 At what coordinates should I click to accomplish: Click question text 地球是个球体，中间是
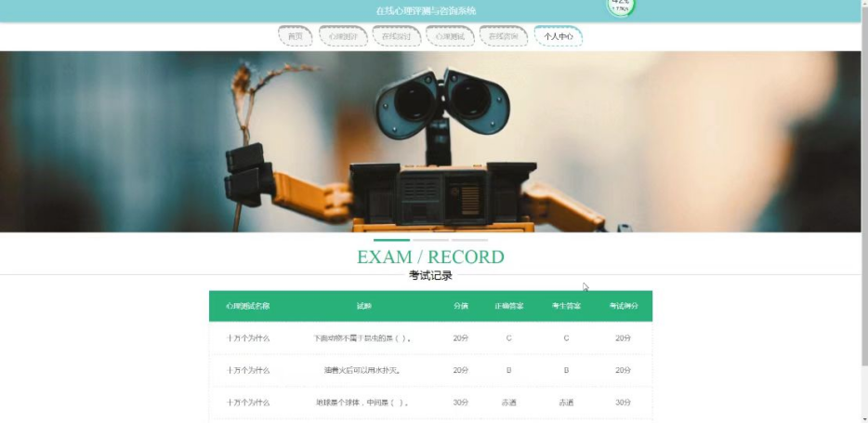[363, 403]
